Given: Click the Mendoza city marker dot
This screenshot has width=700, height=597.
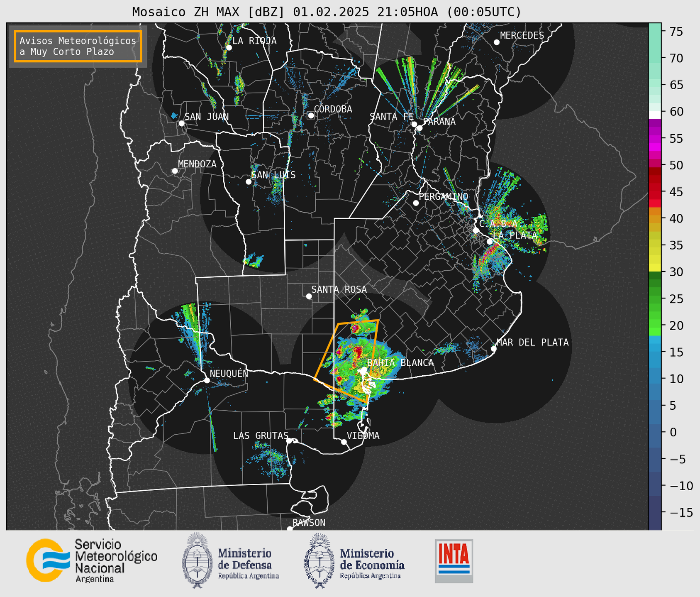Looking at the screenshot, I should (175, 171).
